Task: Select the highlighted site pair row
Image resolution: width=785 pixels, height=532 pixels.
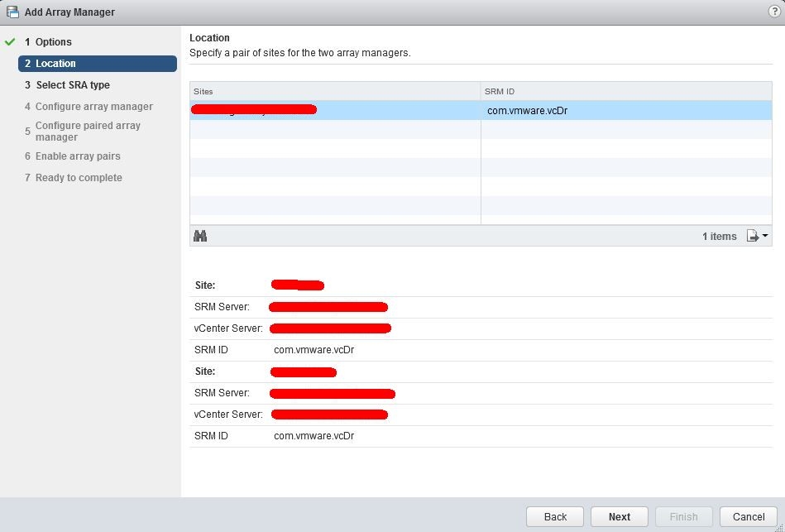Action: (480, 110)
